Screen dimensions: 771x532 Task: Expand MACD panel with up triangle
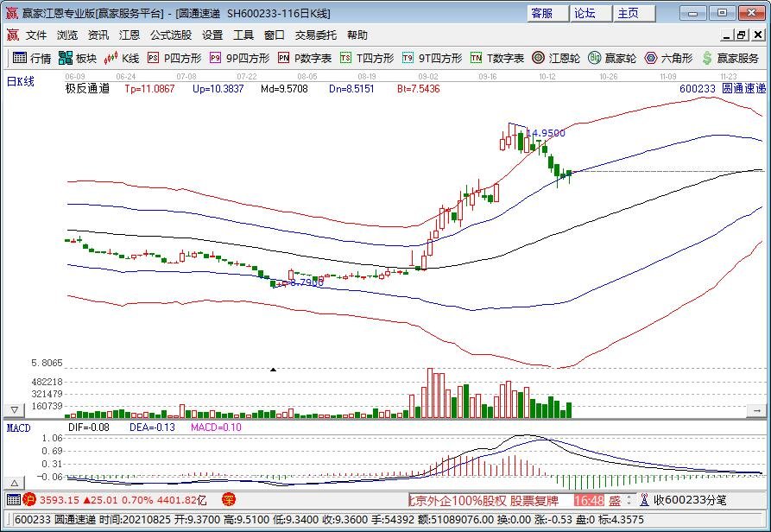(15, 483)
